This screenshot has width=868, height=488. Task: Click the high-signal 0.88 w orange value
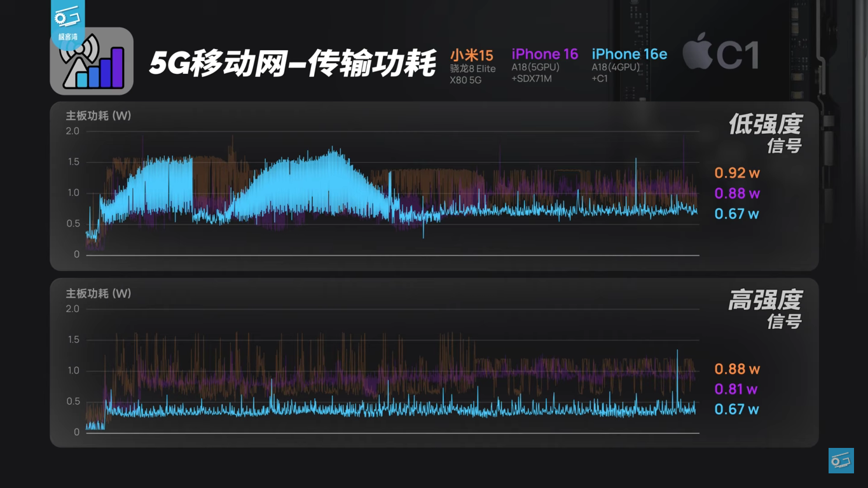(x=737, y=369)
